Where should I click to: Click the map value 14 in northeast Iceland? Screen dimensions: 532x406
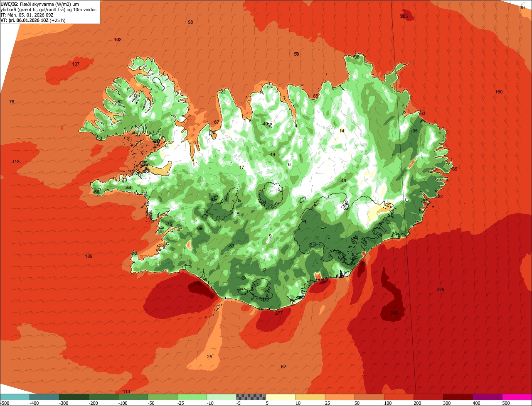point(342,131)
